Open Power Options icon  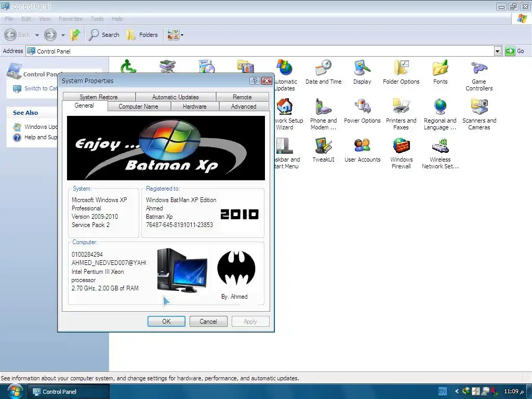362,111
